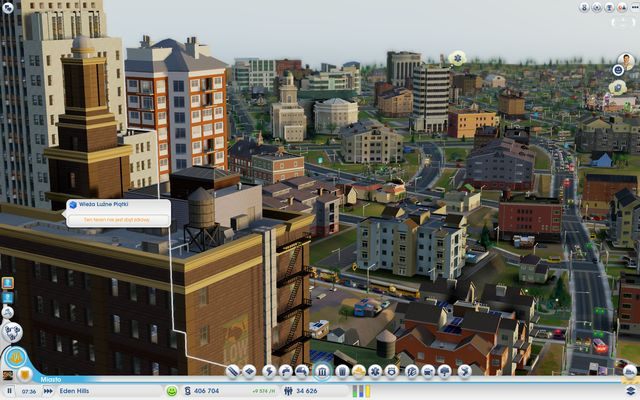Open the Fire services helmet icon
This screenshot has width=640, height=400.
pyautogui.click(x=358, y=371)
